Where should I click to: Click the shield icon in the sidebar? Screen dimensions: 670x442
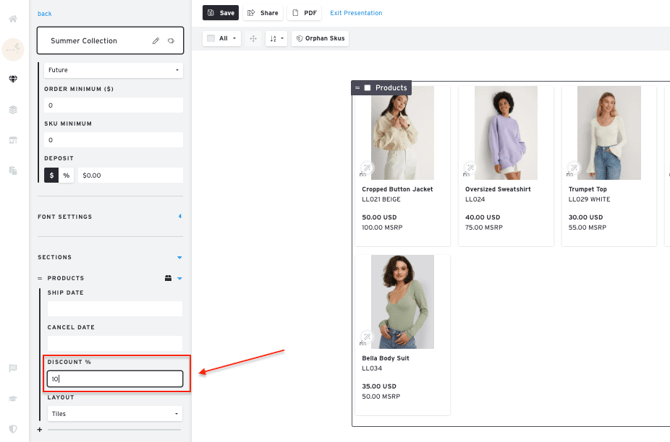13,429
